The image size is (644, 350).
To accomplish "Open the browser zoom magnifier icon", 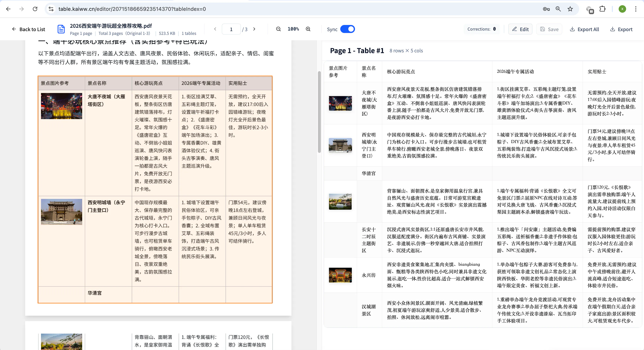I will click(558, 9).
